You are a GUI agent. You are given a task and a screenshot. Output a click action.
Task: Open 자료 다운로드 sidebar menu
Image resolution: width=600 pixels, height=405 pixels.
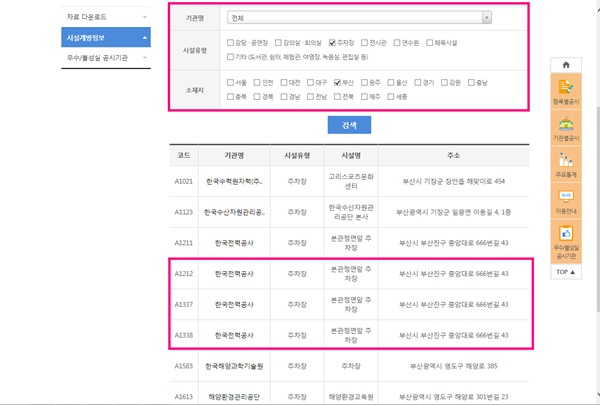tap(105, 17)
